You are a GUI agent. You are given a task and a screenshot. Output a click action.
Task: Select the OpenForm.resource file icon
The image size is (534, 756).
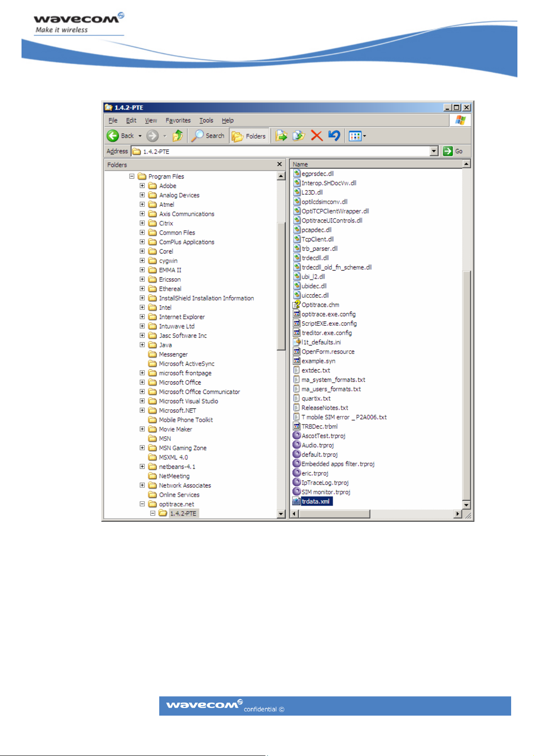tap(296, 351)
